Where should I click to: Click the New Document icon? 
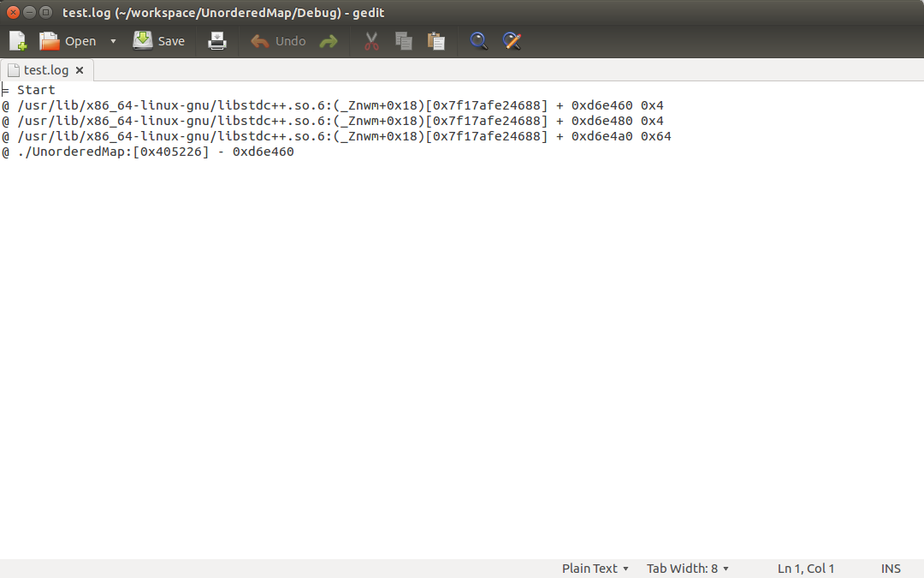17,41
